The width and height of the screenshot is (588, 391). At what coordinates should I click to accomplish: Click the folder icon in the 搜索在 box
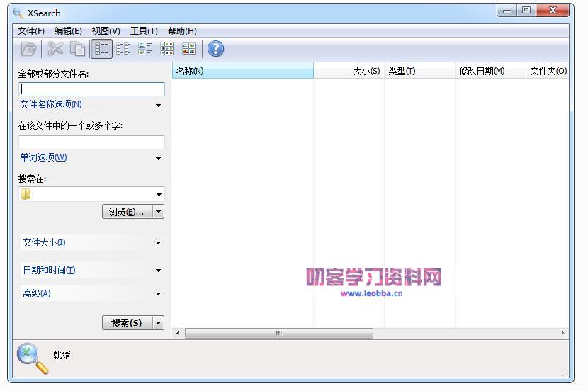tap(26, 194)
